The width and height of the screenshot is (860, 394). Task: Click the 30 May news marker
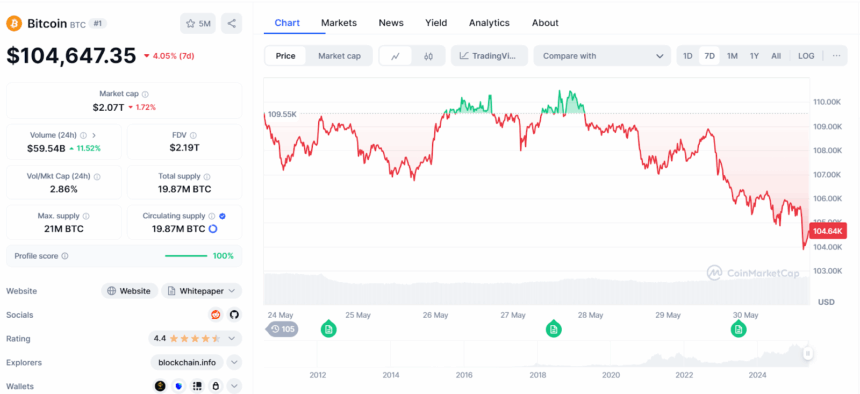pos(739,329)
